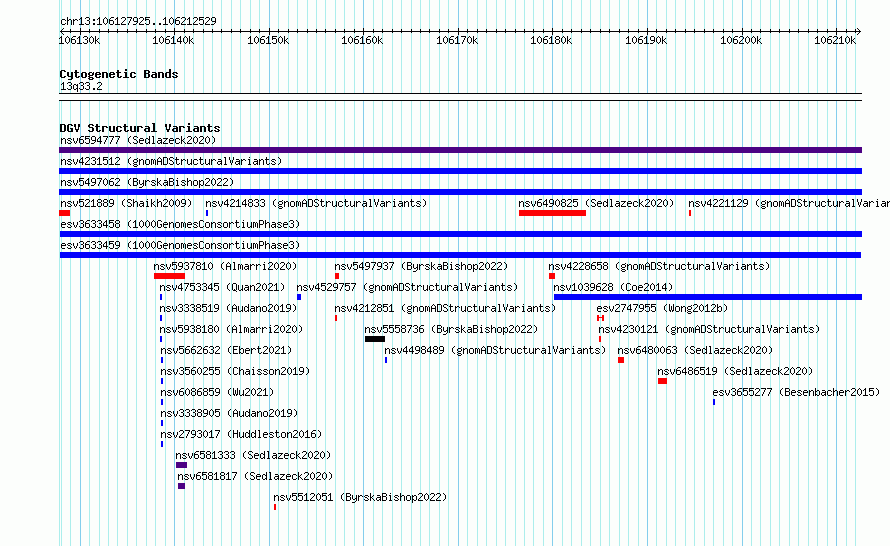The height and width of the screenshot is (546, 890).
Task: Click the nsv6594777 (Sedlazeck2020) label
Action: [x=138, y=140]
